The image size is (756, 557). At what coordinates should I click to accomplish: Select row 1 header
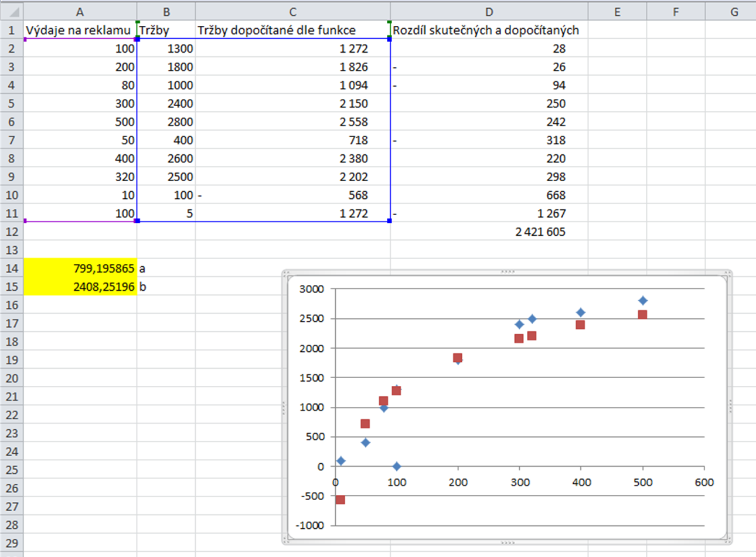12,30
